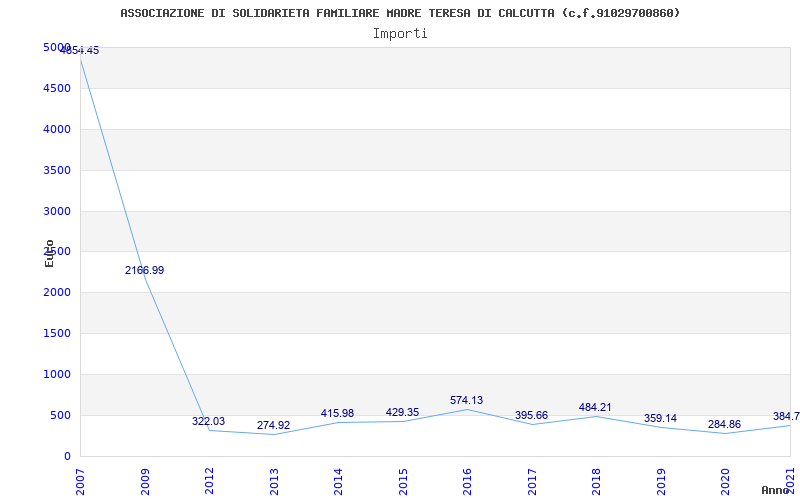Click the 2020 x-axis year label
The height and width of the screenshot is (500, 800).
coord(726,482)
